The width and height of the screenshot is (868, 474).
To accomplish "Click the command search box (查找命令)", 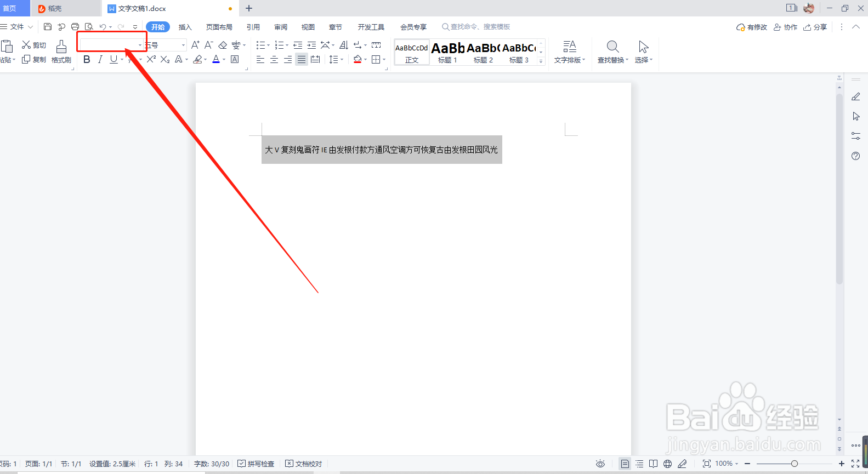I will [x=476, y=27].
